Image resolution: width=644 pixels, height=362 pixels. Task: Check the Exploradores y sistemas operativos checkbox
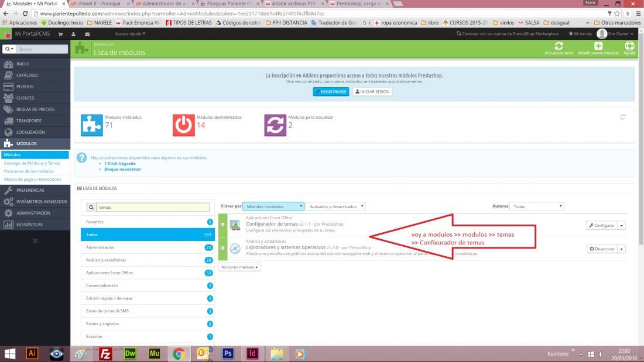tap(222, 248)
